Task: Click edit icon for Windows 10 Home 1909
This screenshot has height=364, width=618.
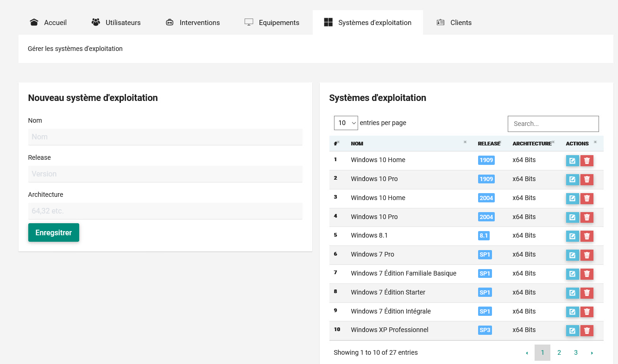Action: click(572, 161)
